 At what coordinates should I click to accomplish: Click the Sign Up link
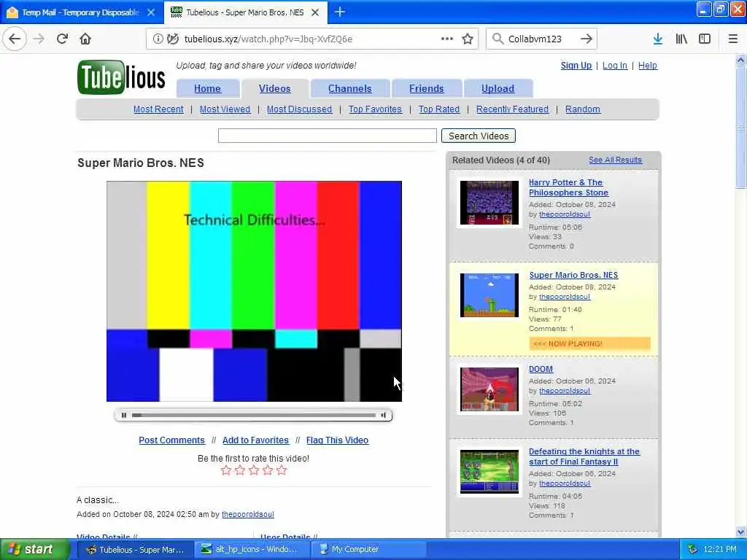point(576,65)
